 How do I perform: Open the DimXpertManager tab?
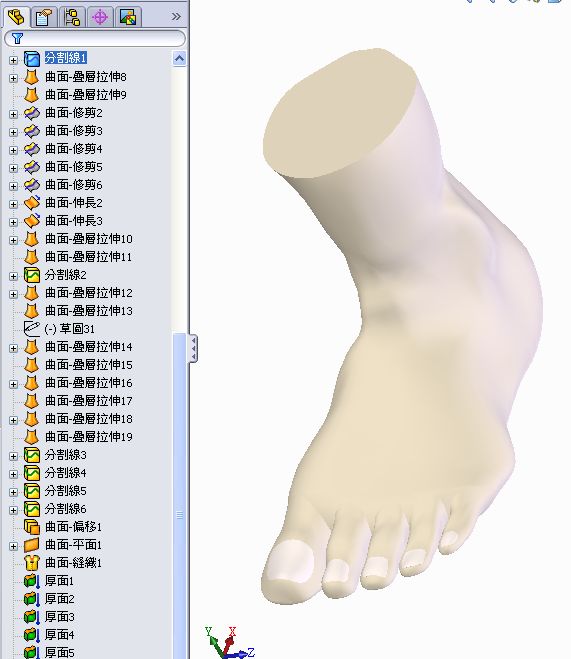100,17
